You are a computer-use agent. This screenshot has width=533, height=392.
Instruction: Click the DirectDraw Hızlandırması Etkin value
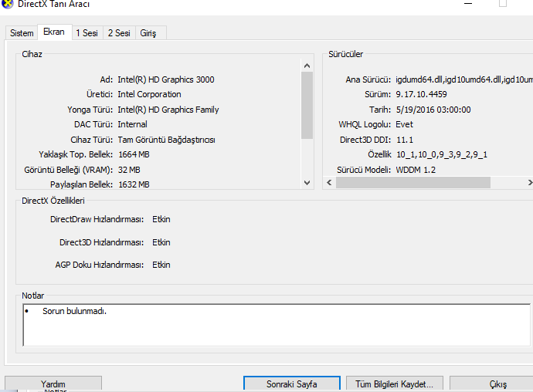coord(161,219)
